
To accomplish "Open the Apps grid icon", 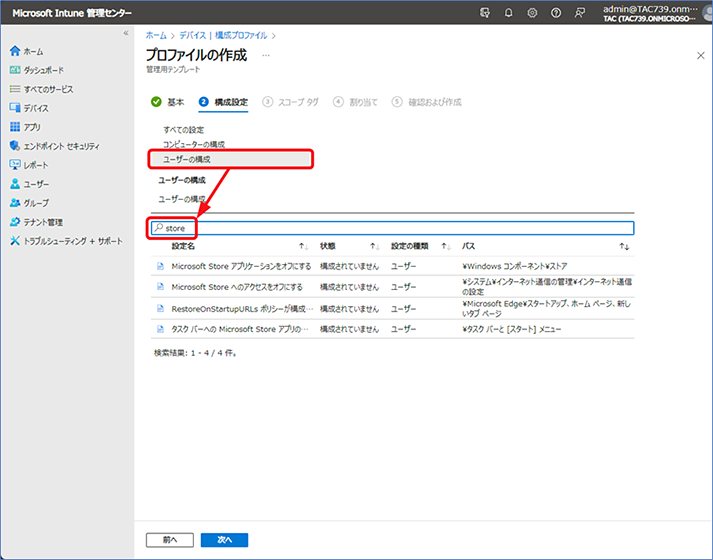I will click(x=15, y=127).
